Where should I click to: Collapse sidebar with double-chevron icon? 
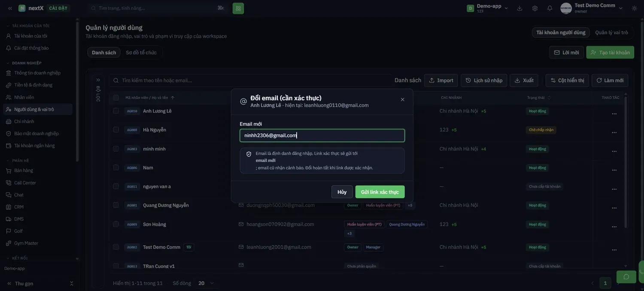pyautogui.click(x=10, y=8)
